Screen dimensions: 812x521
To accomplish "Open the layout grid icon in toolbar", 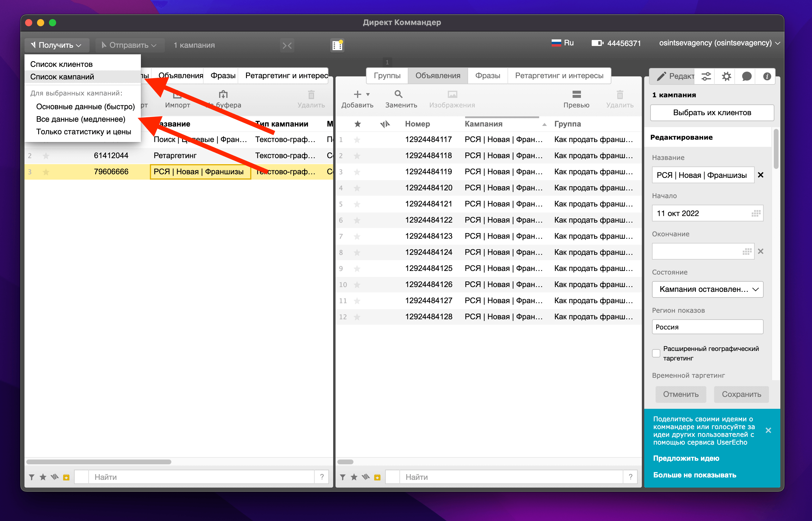I will pyautogui.click(x=337, y=45).
